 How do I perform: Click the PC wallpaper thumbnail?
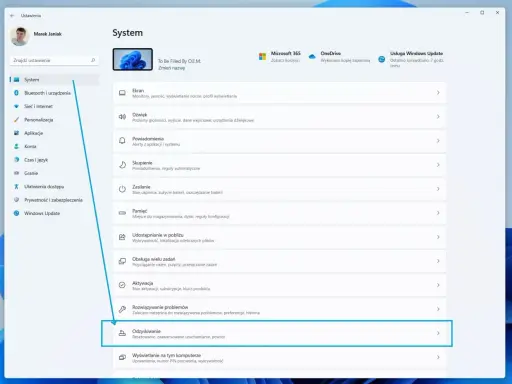point(133,59)
